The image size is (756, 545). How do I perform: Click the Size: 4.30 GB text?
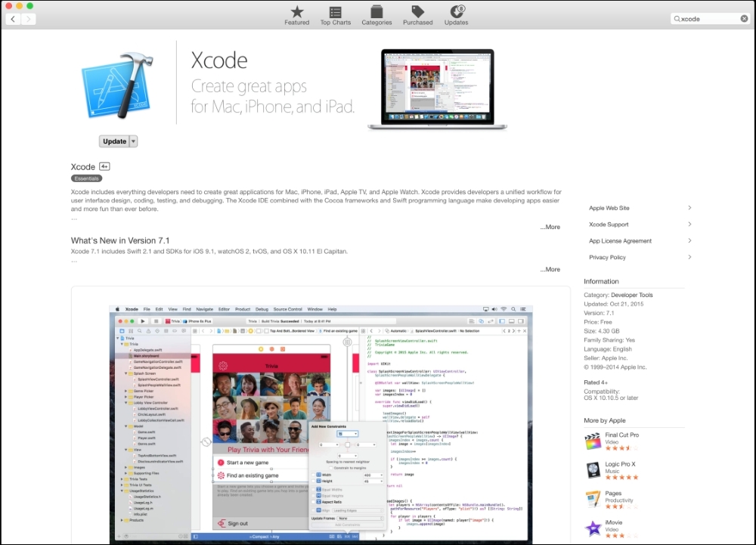tap(601, 331)
